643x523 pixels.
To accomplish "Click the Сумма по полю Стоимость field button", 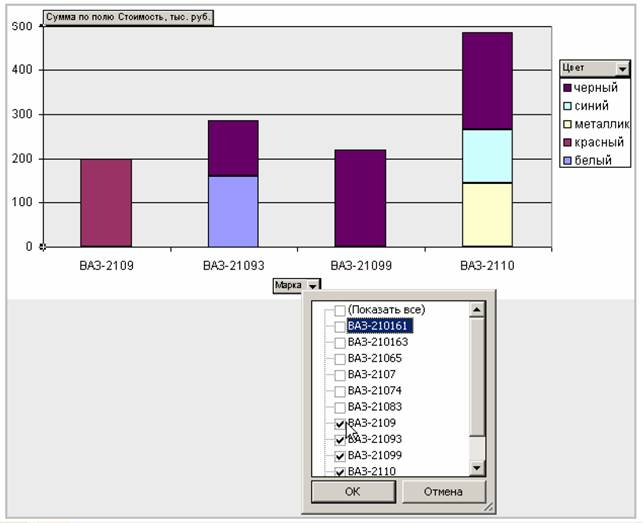I will point(128,18).
